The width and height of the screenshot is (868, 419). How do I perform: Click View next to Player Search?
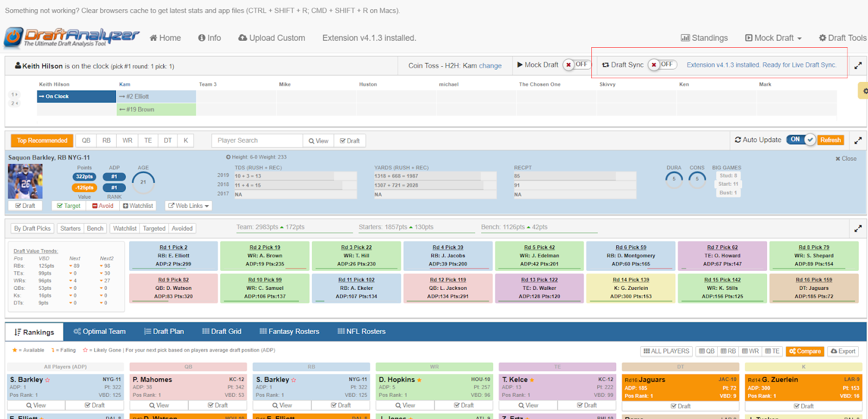pyautogui.click(x=318, y=141)
